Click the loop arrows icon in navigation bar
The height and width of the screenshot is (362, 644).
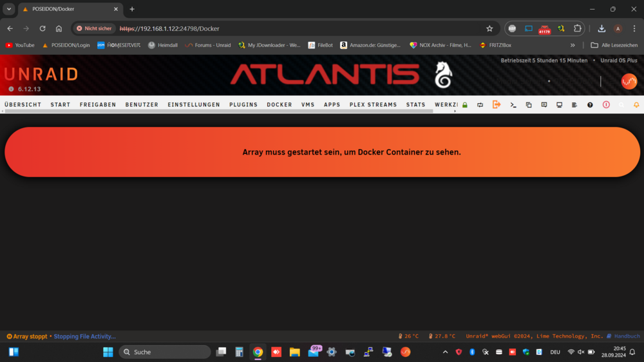click(x=480, y=105)
